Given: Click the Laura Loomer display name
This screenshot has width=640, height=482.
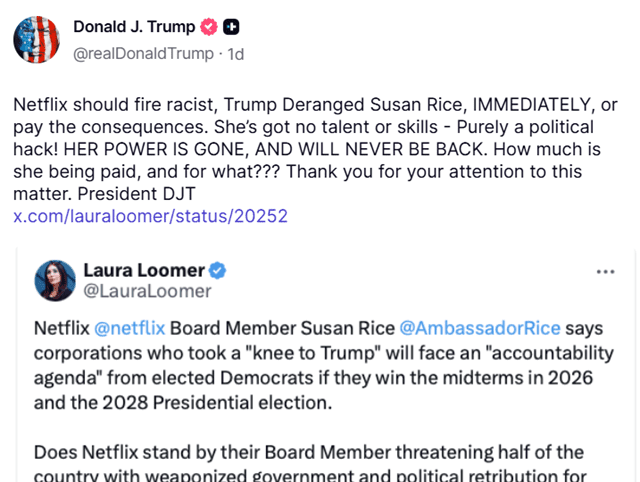Looking at the screenshot, I should point(144,270).
